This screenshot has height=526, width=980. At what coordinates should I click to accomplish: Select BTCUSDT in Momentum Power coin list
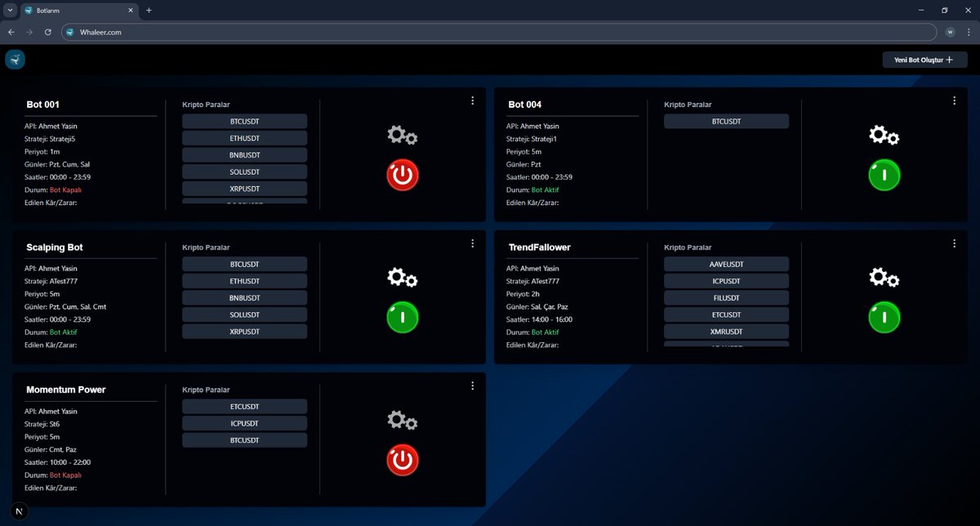click(x=245, y=440)
